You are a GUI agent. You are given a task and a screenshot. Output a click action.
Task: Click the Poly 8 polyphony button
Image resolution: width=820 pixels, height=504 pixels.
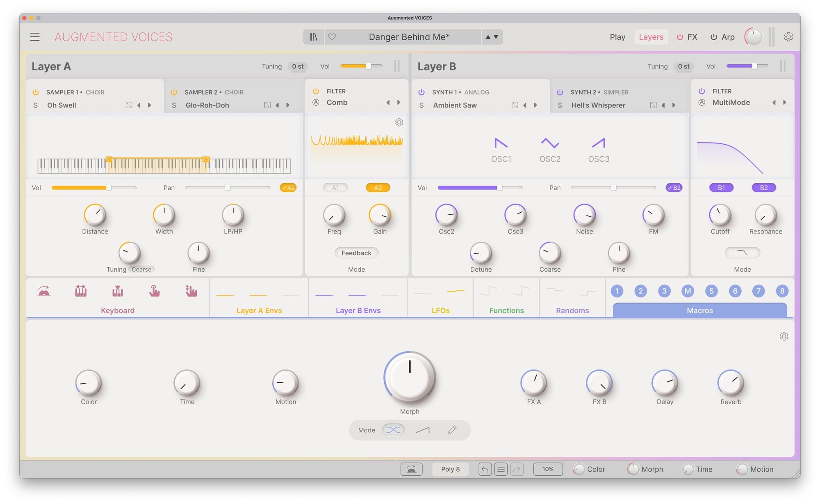tap(450, 469)
